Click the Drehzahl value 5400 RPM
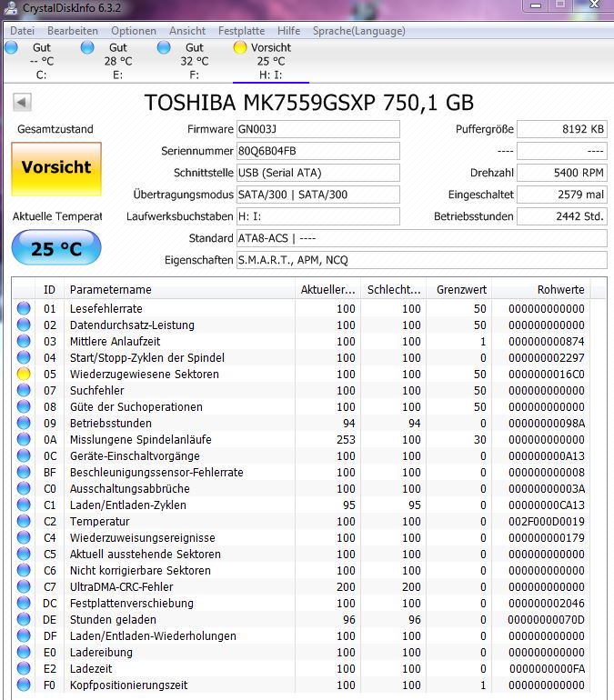Screen dimensions: 614x700 (562, 173)
